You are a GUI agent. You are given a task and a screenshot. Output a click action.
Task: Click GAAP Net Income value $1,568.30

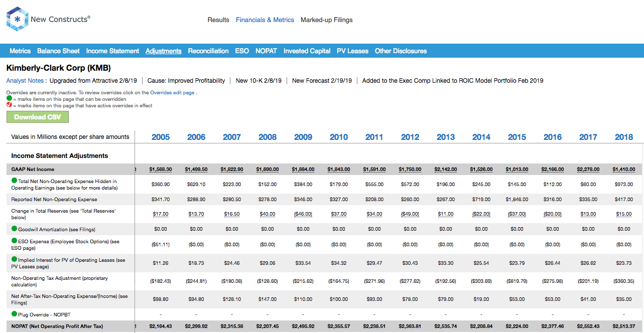click(x=161, y=170)
